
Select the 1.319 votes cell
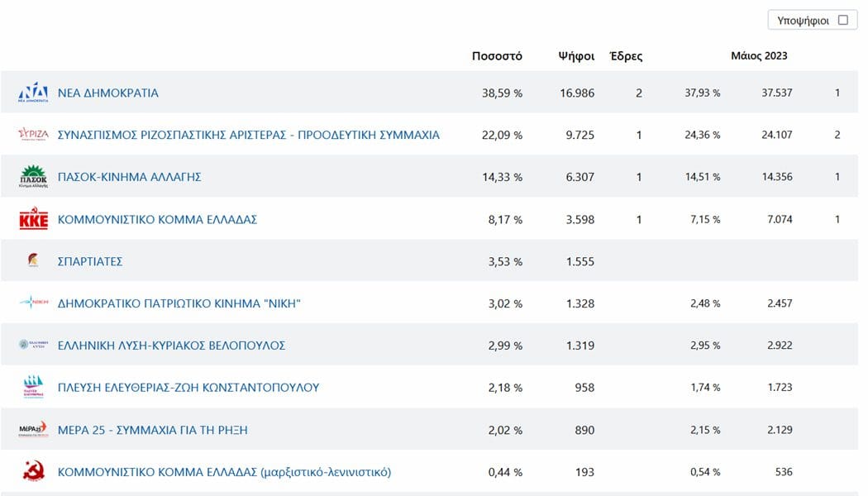[x=579, y=346]
